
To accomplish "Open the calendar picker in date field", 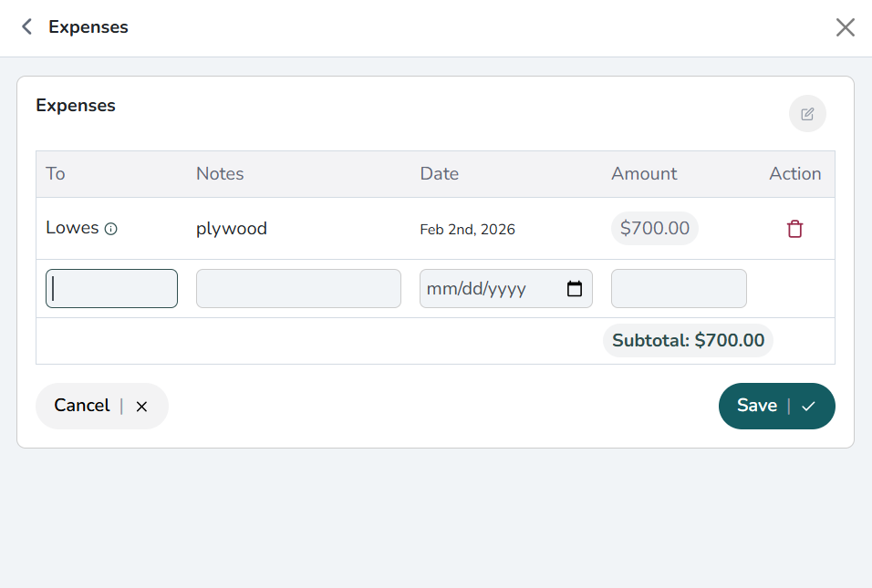I will (x=575, y=289).
